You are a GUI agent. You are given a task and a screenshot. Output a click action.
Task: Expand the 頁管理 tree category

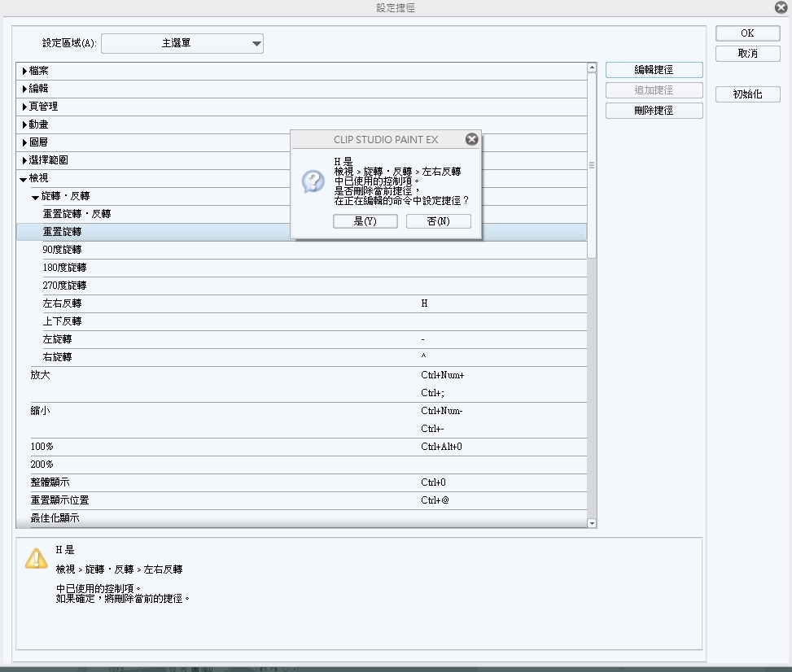pos(24,107)
